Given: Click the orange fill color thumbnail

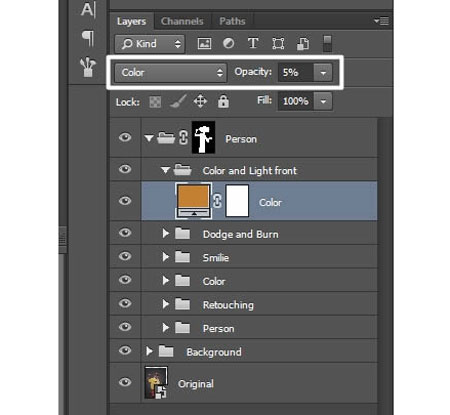Looking at the screenshot, I should coord(193,201).
